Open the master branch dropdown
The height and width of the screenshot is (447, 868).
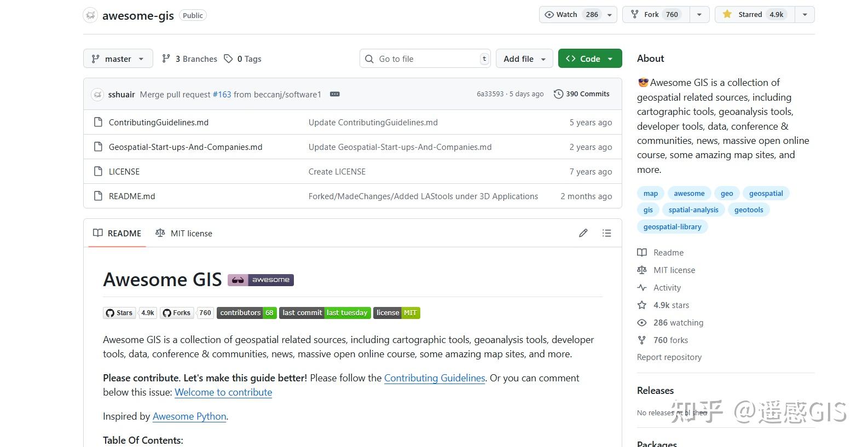118,59
